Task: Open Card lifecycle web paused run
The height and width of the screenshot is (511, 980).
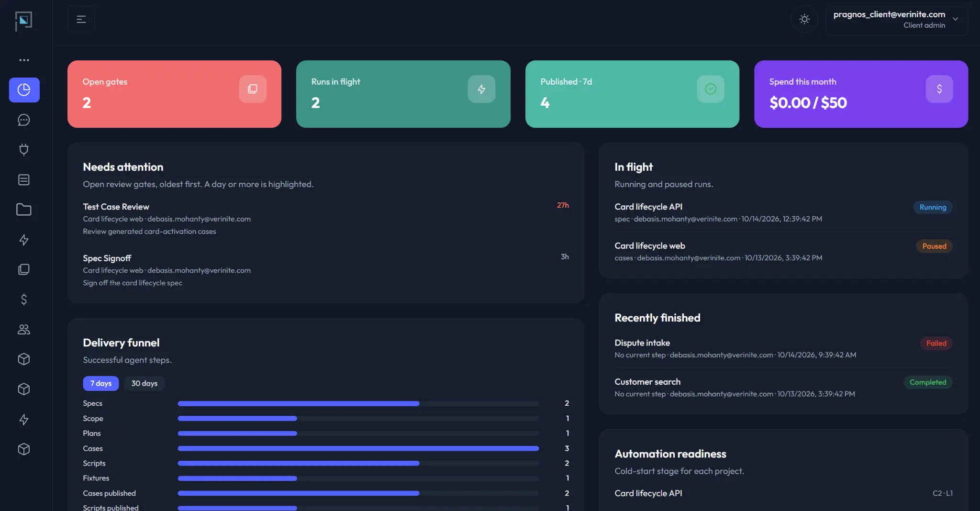Action: pyautogui.click(x=784, y=251)
